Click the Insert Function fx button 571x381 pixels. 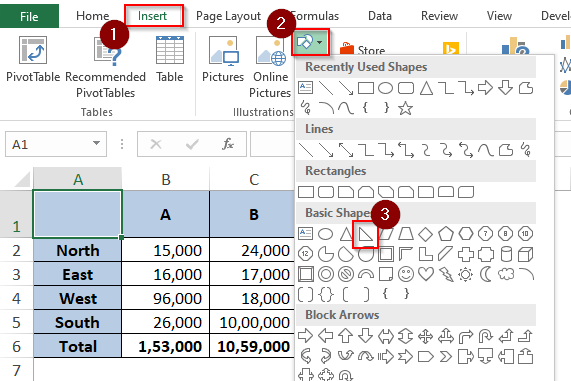click(228, 144)
